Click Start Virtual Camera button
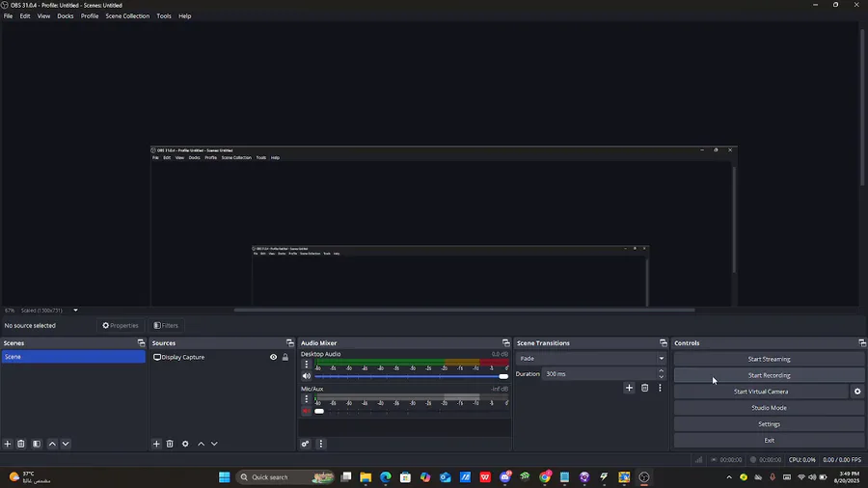Viewport: 868px width, 488px height. pyautogui.click(x=761, y=392)
